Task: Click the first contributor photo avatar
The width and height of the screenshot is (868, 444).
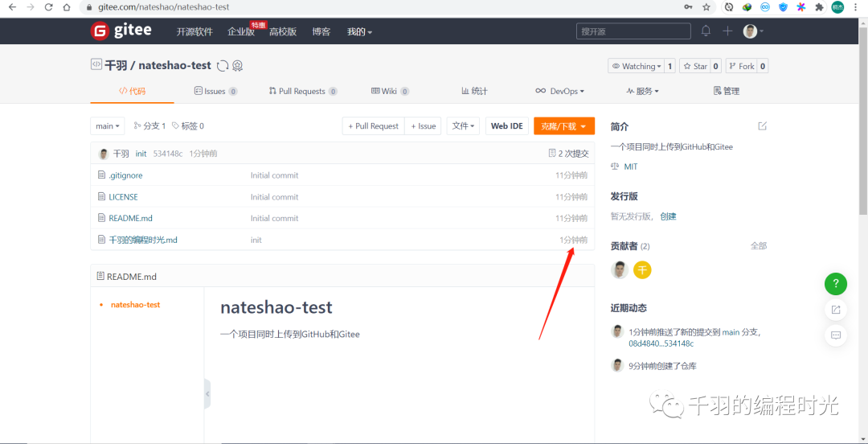Action: [x=620, y=270]
